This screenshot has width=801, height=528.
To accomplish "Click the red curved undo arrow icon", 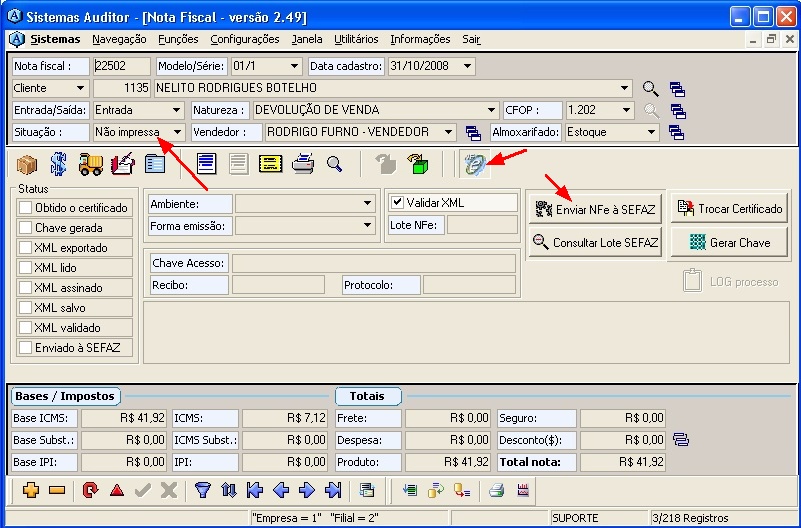I will click(90, 490).
